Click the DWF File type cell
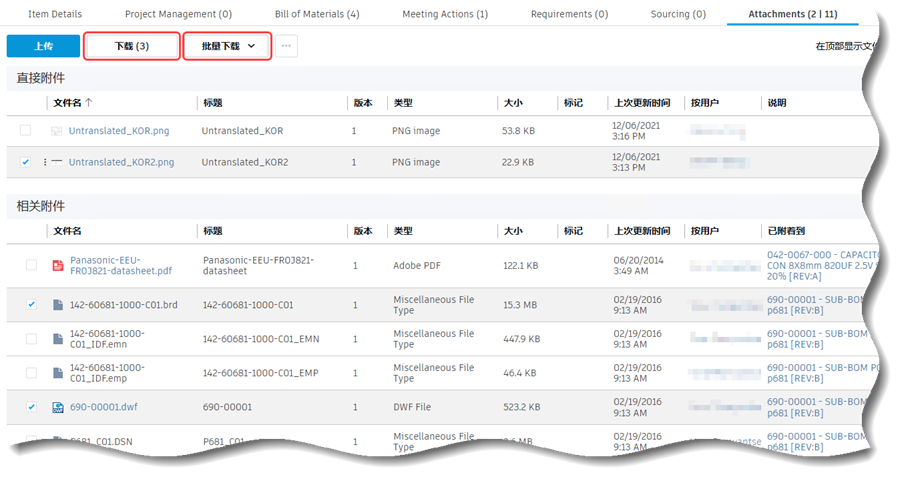The height and width of the screenshot is (477, 900). pyautogui.click(x=412, y=407)
